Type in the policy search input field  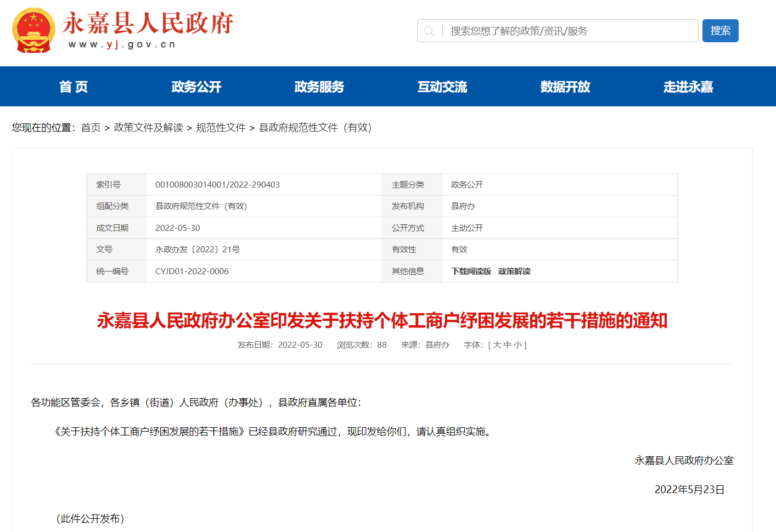click(571, 31)
